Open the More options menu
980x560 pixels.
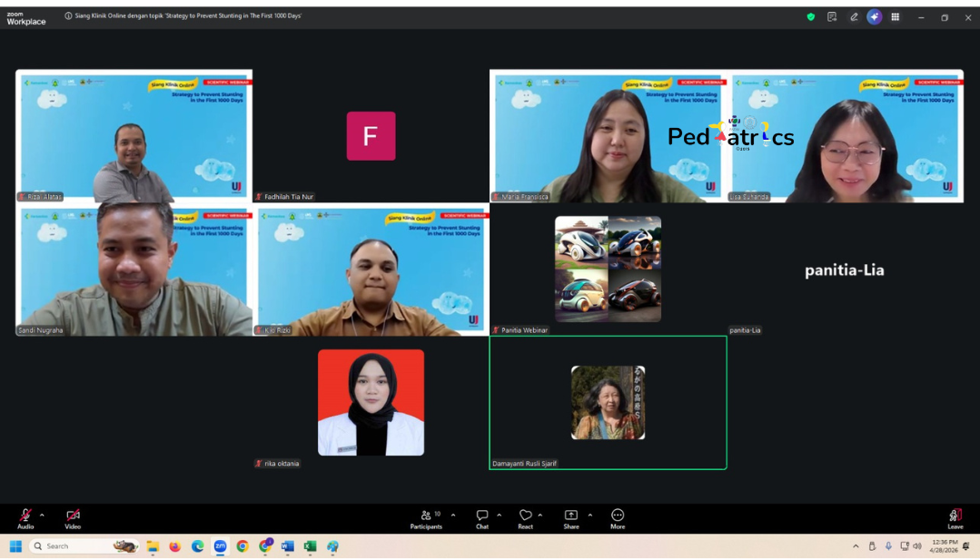point(618,517)
